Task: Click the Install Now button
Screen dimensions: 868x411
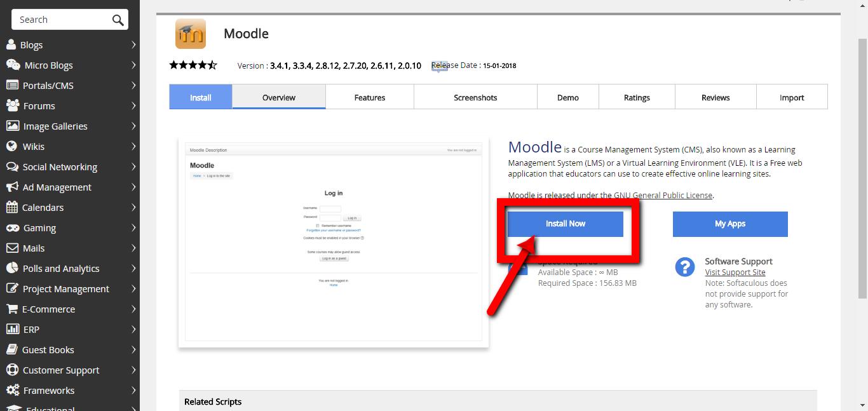Action: (566, 224)
